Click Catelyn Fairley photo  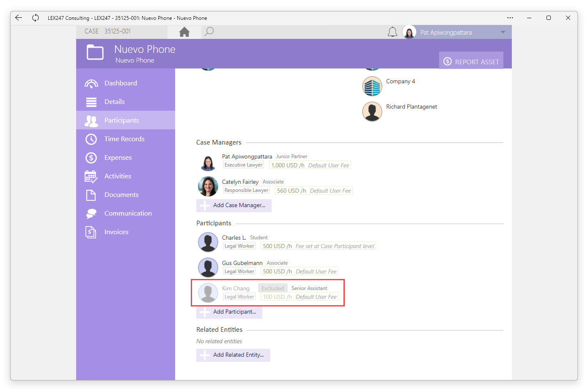click(x=208, y=186)
